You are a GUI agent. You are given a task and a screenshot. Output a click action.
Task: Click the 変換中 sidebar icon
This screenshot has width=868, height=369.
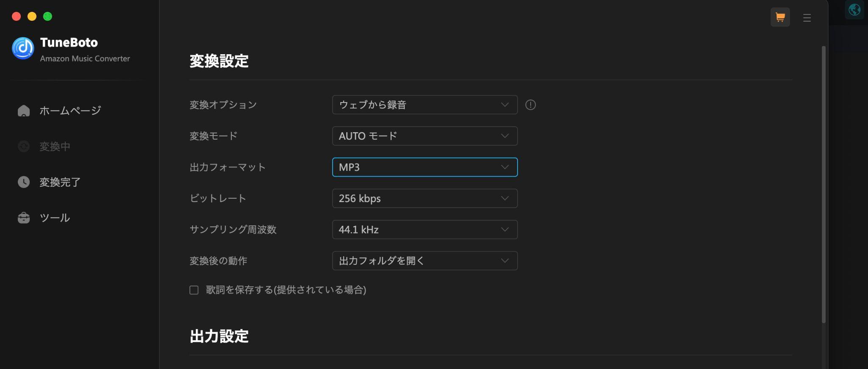click(24, 147)
